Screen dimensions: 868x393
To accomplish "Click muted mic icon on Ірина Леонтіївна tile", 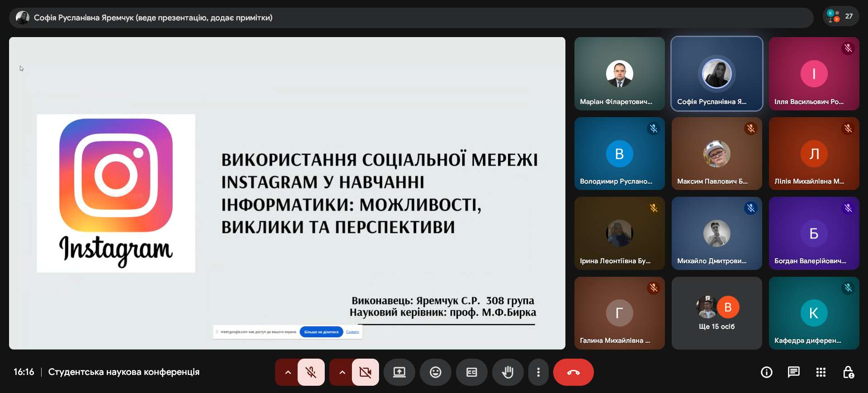I will pyautogui.click(x=654, y=208).
